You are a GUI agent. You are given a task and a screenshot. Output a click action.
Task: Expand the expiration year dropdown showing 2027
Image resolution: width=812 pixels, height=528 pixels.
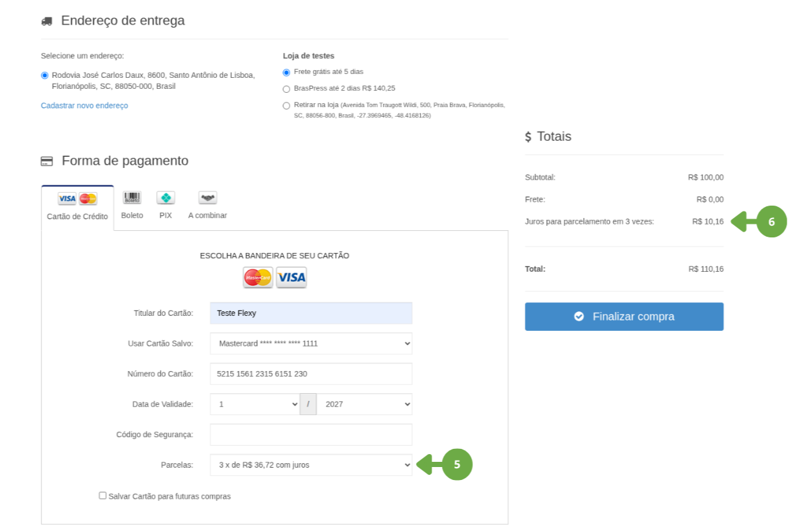click(364, 404)
